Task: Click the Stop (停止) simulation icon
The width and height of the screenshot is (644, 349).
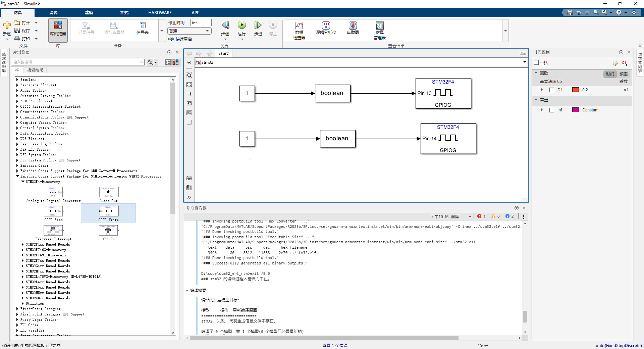Action: coord(273,25)
